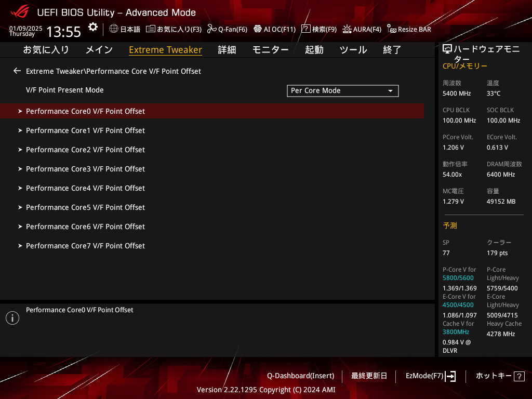Click the ホットキー help button
This screenshot has width=532, height=399.
pos(500,376)
